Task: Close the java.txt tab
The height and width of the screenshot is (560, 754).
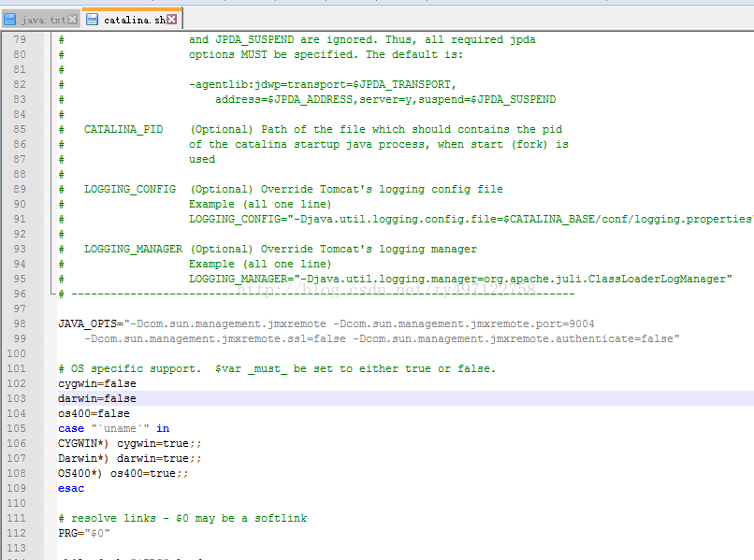Action: pyautogui.click(x=73, y=20)
